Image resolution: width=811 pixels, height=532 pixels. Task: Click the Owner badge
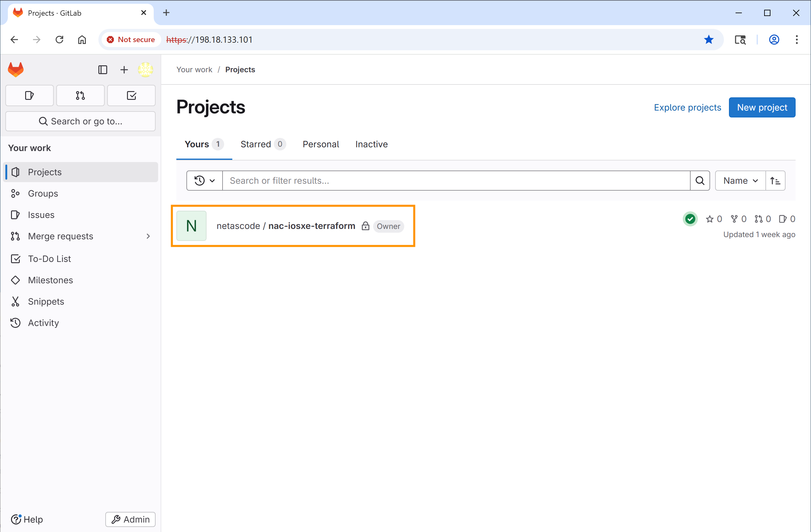coord(389,226)
